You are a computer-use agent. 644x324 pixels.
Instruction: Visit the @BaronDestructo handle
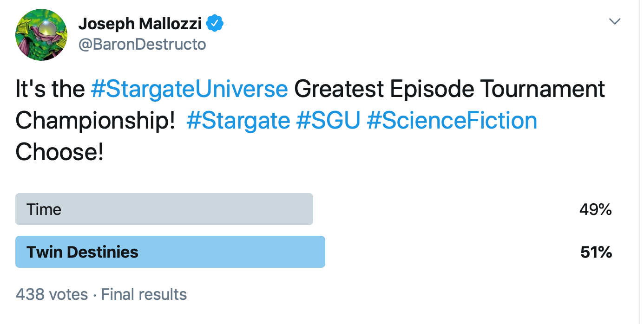tap(142, 45)
